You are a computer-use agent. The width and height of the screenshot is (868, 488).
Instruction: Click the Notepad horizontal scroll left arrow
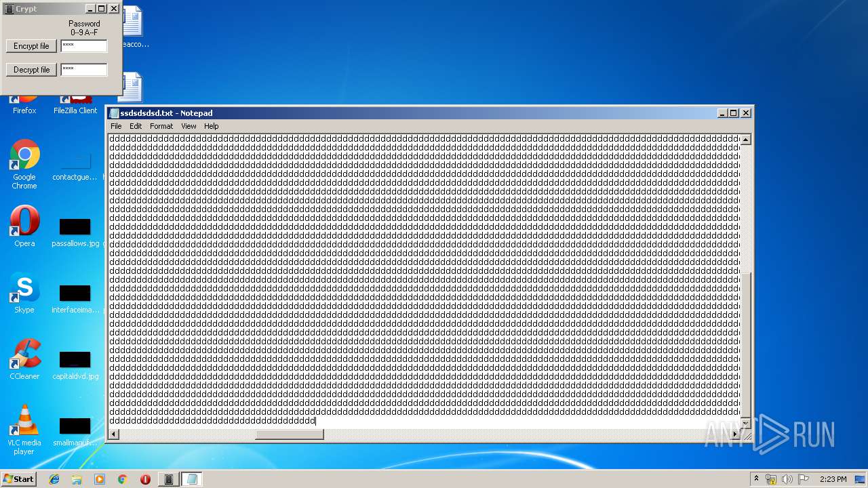pos(114,434)
